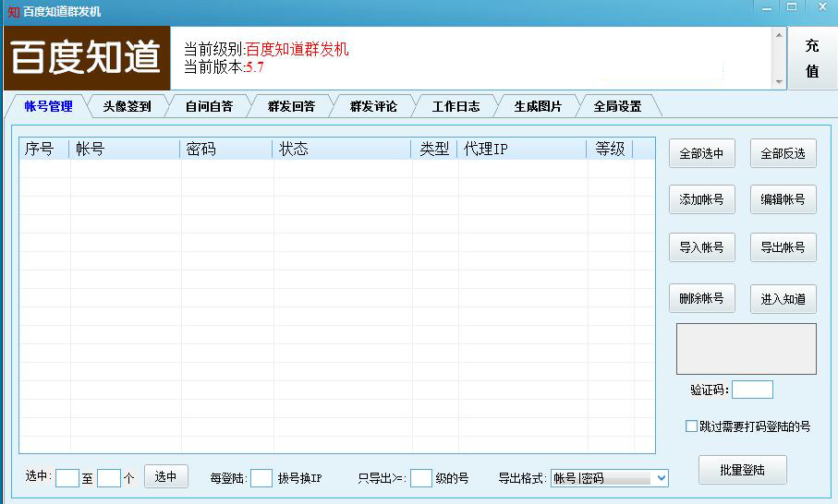Focus the 每登陆 count input field
This screenshot has width=838, height=504.
tap(261, 478)
